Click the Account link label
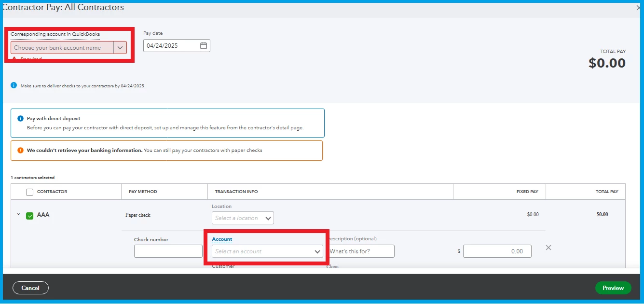Image resolution: width=644 pixels, height=304 pixels. coord(222,239)
